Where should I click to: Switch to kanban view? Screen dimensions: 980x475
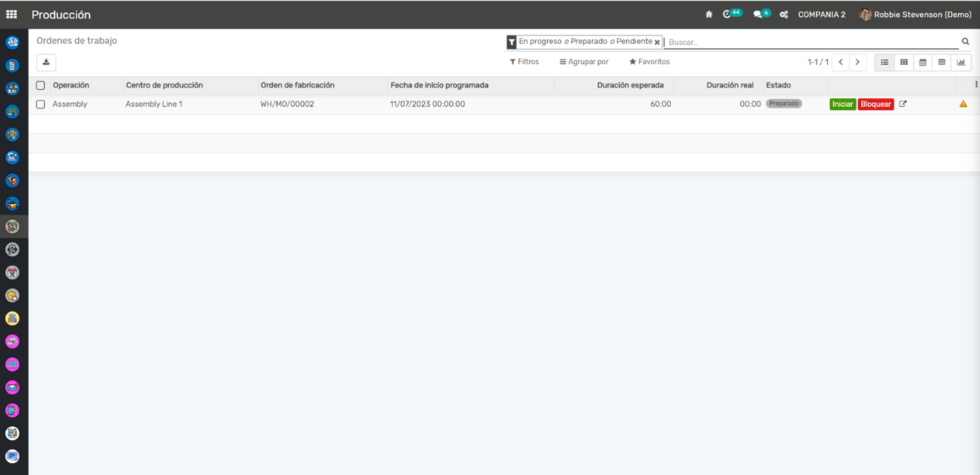(x=904, y=62)
